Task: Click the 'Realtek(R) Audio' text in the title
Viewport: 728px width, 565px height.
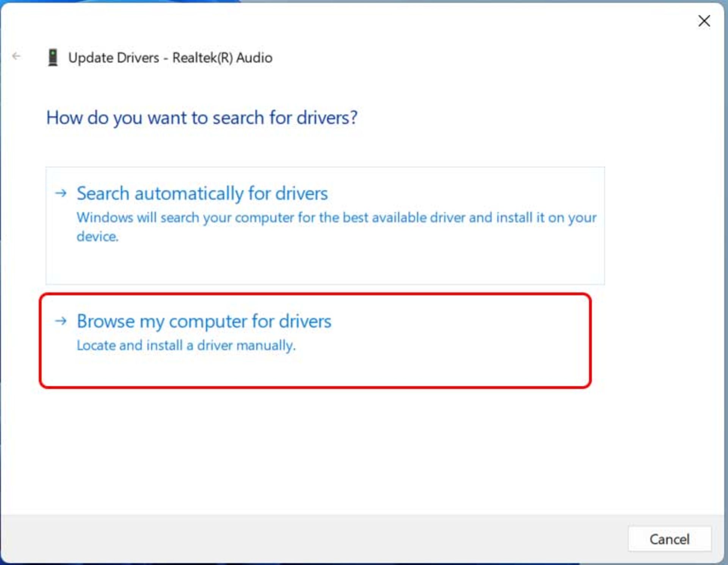Action: pyautogui.click(x=222, y=58)
